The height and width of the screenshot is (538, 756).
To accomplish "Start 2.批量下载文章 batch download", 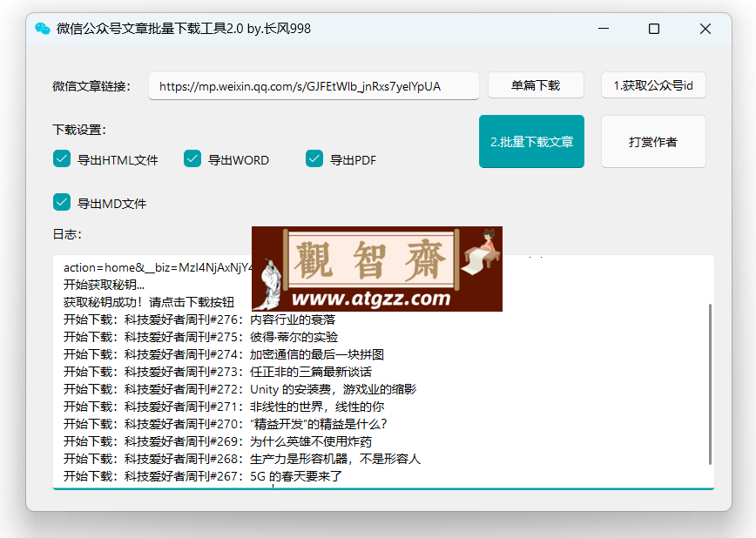I will pyautogui.click(x=531, y=141).
